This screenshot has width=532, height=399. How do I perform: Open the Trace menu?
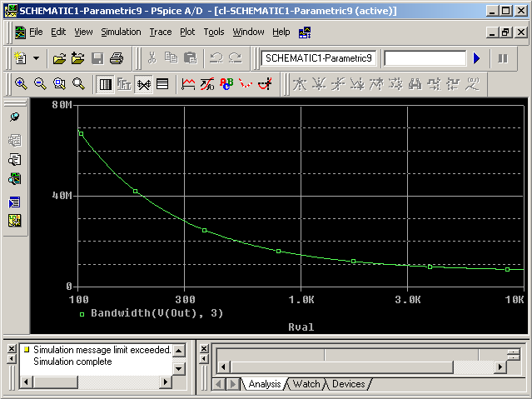point(161,32)
